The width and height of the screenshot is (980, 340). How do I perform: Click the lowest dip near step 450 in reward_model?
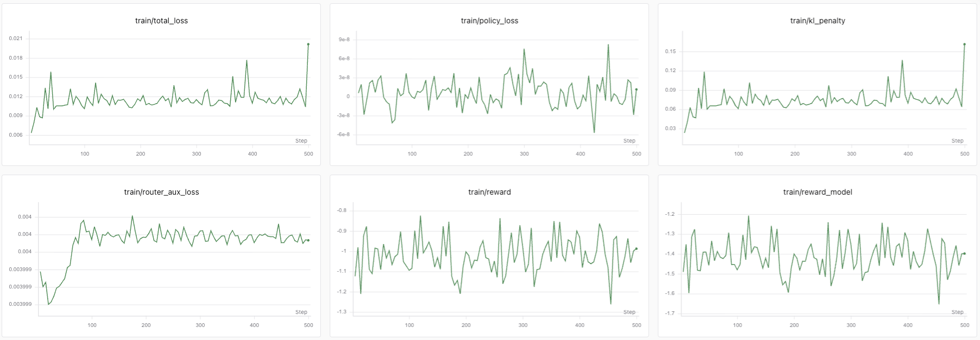click(939, 304)
